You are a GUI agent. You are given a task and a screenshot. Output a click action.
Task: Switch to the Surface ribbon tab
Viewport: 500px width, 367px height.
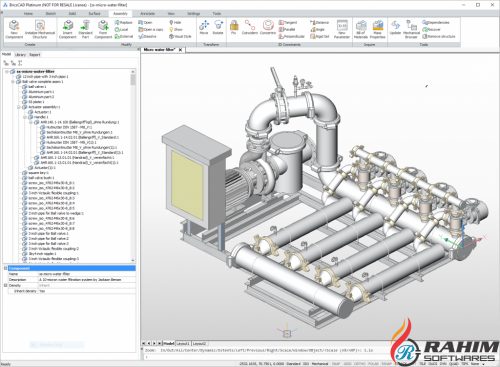click(94, 14)
